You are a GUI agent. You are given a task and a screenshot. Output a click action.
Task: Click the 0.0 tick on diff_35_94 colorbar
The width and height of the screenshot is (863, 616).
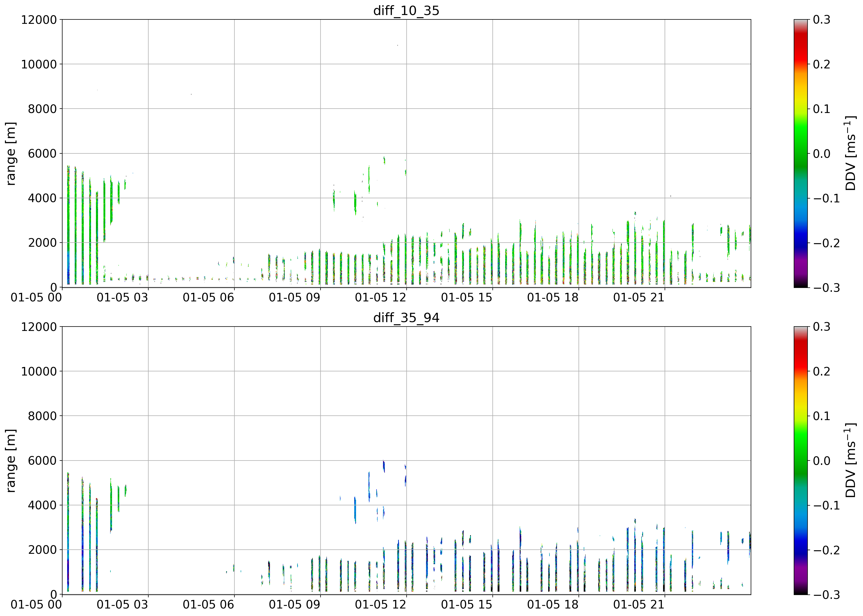click(822, 461)
